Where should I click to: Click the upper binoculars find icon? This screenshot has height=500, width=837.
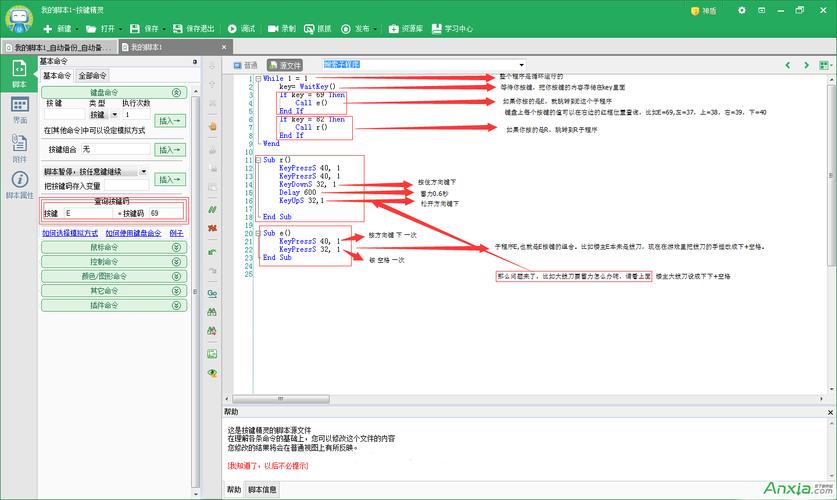click(212, 312)
